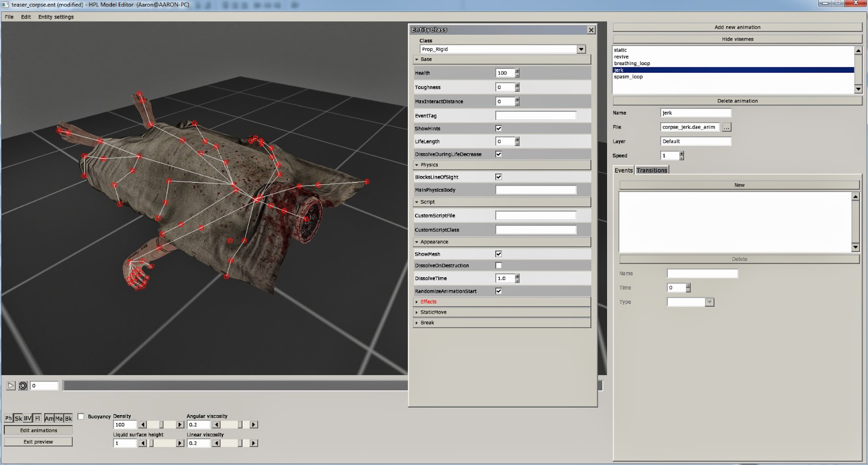Image resolution: width=868 pixels, height=465 pixels.
Task: Click the Density slider track
Action: [162, 425]
